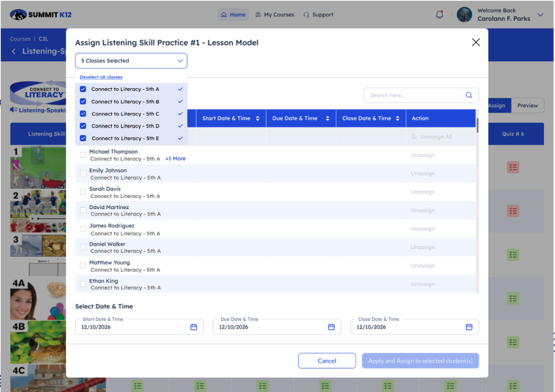Select the Matthew Young checkbox

[x=83, y=265]
